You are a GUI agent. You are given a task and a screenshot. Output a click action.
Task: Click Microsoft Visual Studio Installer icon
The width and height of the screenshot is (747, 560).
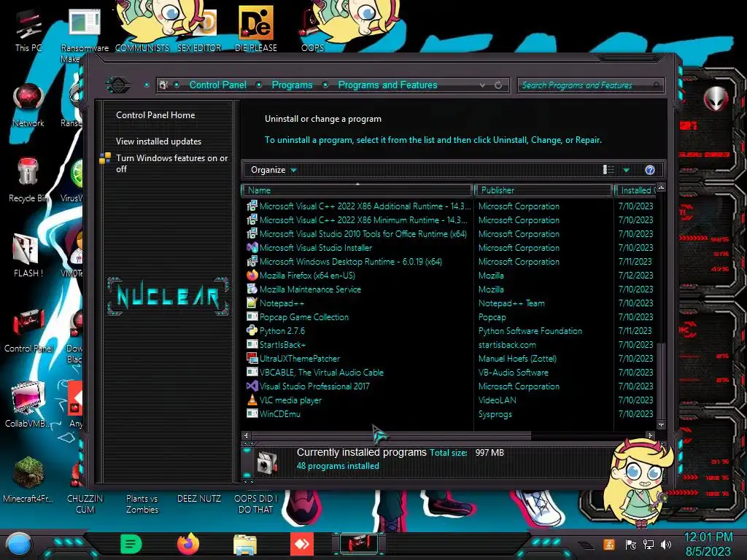pyautogui.click(x=252, y=248)
